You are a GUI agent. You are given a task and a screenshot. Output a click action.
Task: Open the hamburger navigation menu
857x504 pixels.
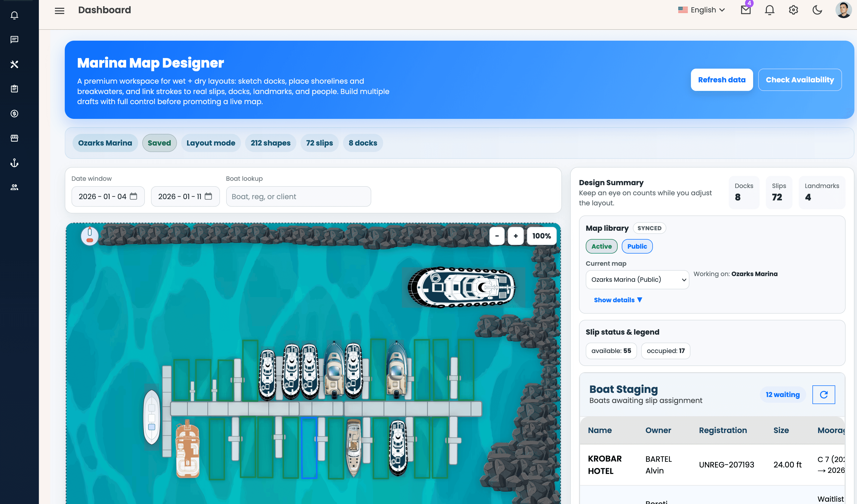tap(60, 11)
